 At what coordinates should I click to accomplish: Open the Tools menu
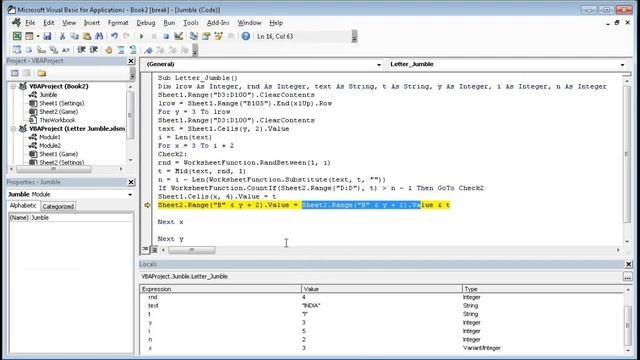tap(191, 23)
